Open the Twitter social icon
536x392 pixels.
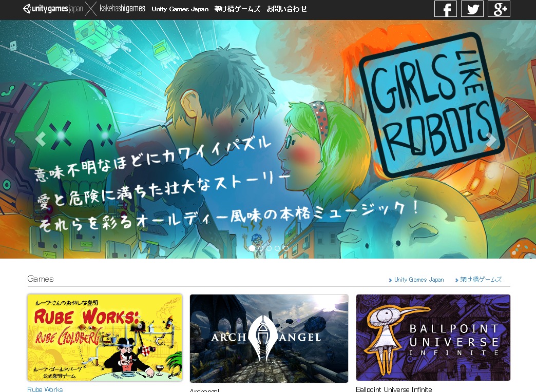coord(472,9)
